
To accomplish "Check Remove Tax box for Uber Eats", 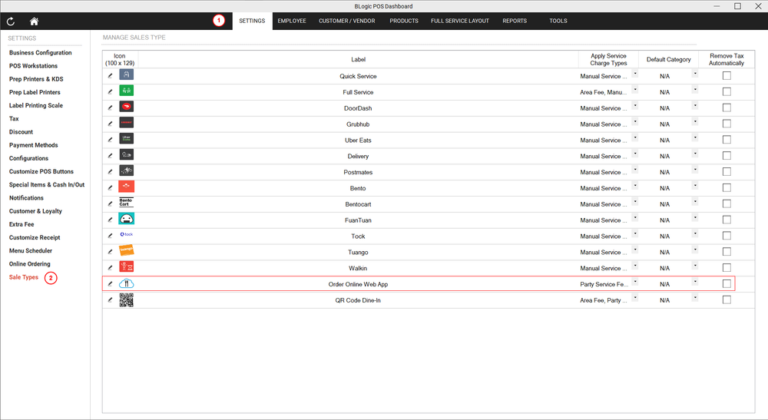I will pos(726,140).
